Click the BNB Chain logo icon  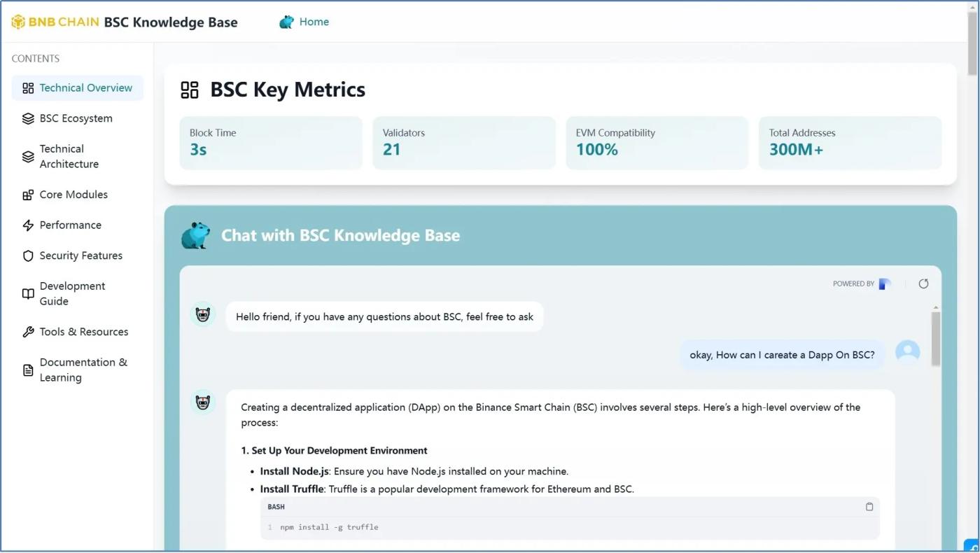pos(18,22)
